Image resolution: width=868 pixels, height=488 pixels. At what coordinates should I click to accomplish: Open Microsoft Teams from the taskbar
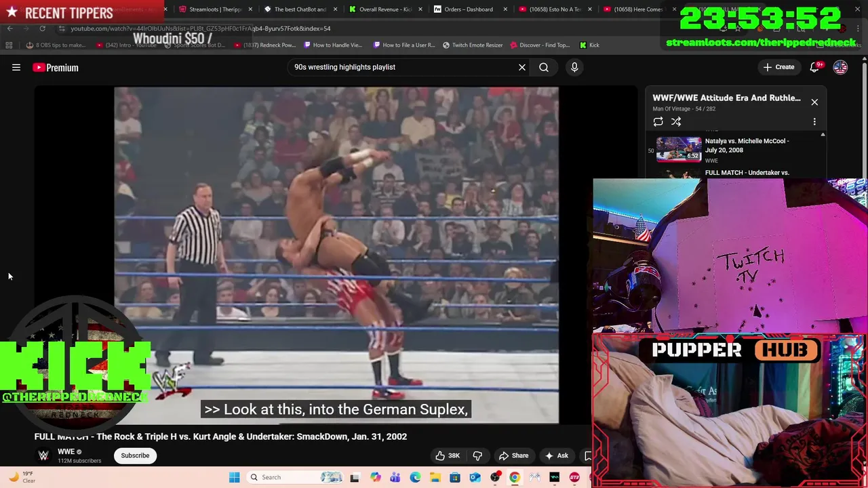395,477
